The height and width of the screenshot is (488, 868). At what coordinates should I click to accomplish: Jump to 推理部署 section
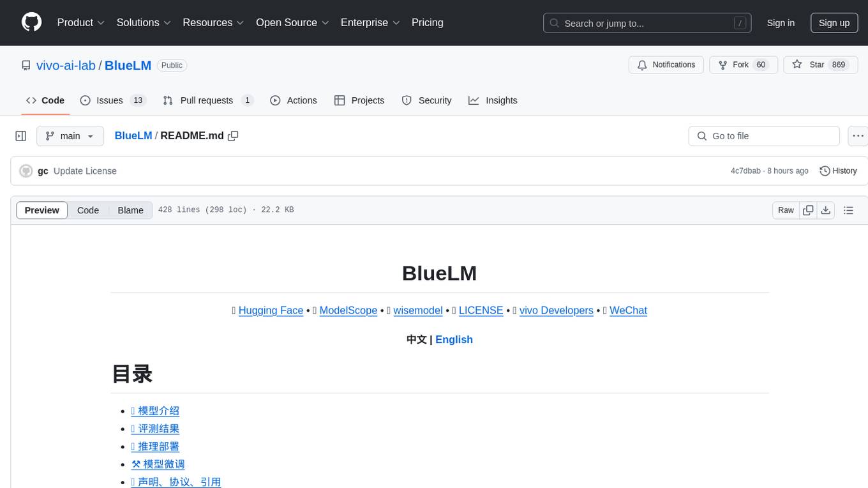[155, 446]
